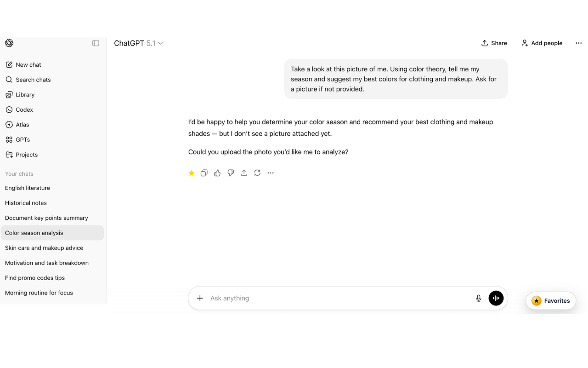588x368 pixels.
Task: Start a New chat
Action: [28, 64]
